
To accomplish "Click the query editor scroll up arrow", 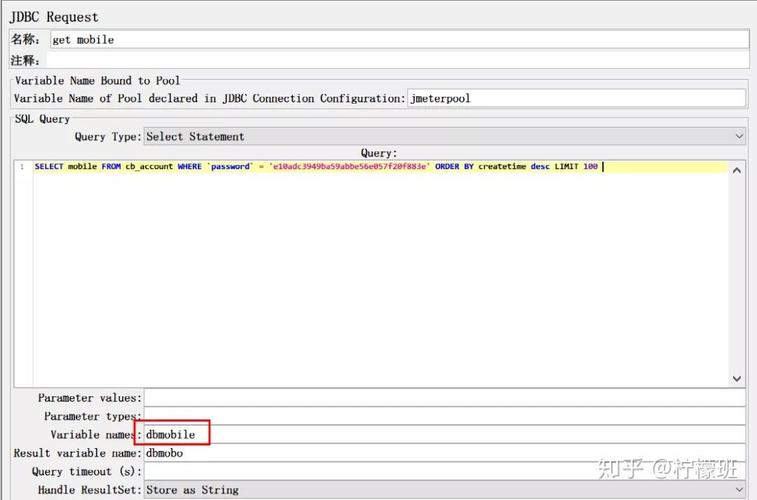I will click(737, 170).
